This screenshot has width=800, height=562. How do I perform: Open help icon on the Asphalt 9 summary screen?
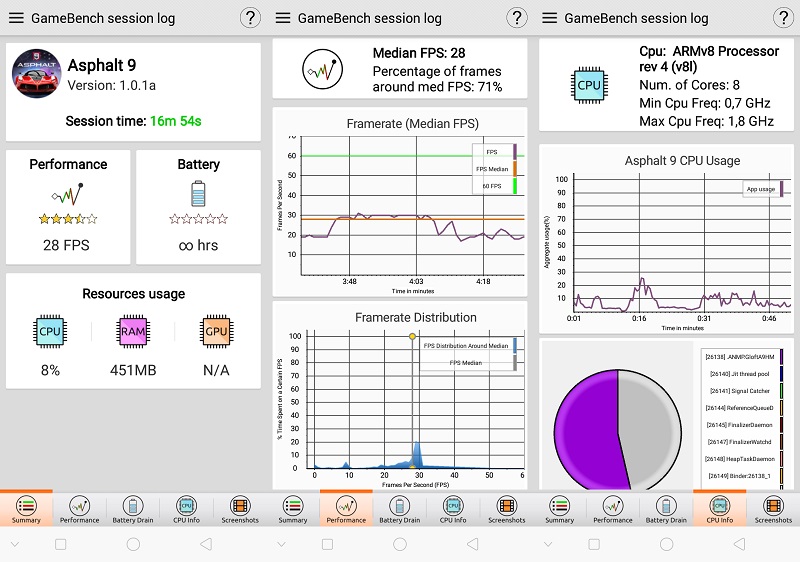click(x=250, y=18)
